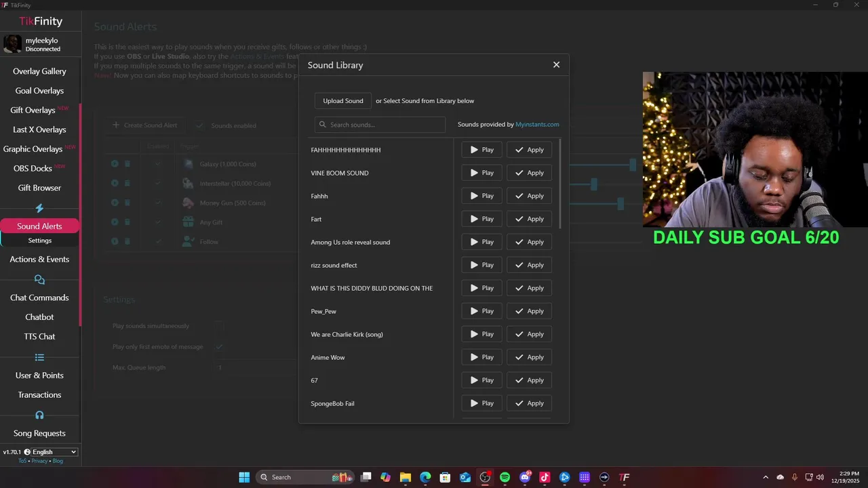Apply the Pew_Pew sound
The image size is (868, 488).
[x=529, y=311]
